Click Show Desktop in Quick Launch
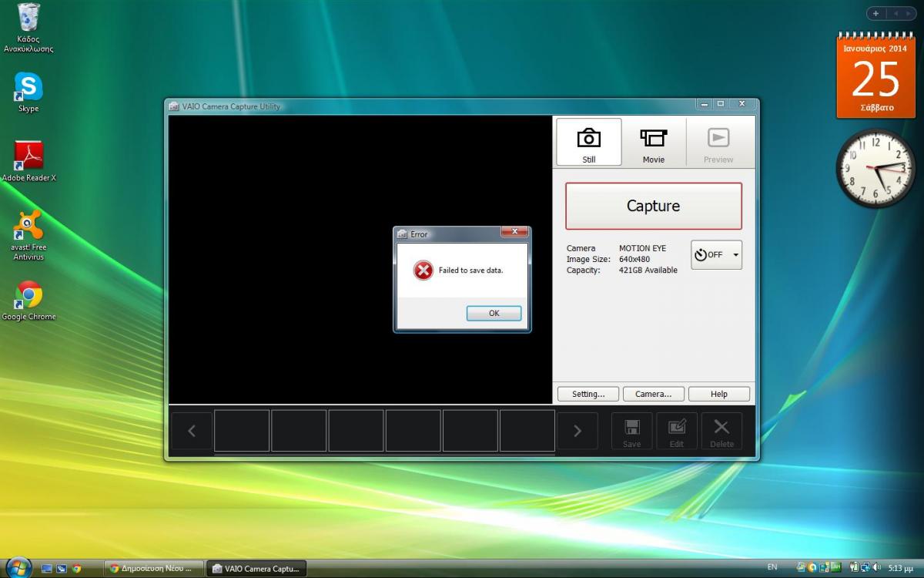 (x=47, y=569)
